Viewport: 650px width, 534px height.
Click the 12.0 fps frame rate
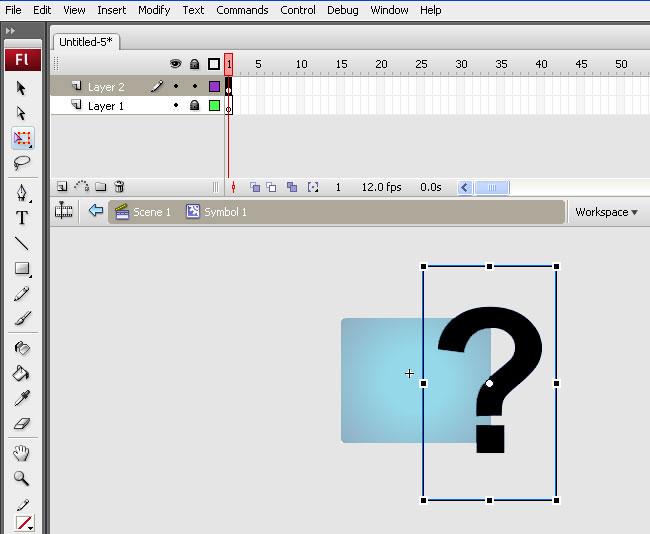(x=381, y=187)
